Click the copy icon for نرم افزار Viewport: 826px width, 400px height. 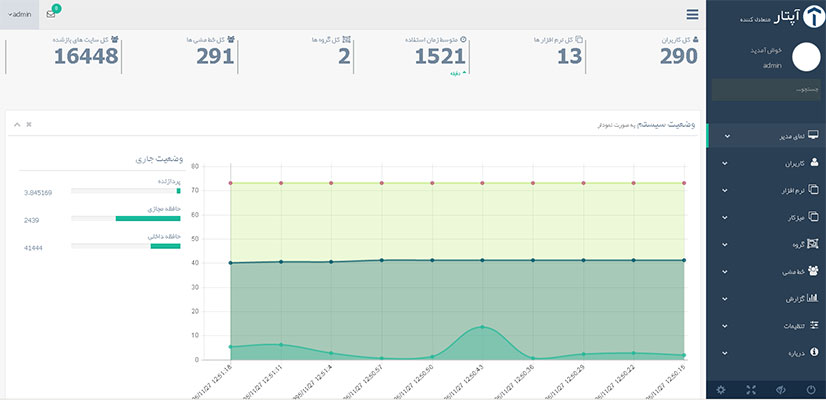point(814,190)
